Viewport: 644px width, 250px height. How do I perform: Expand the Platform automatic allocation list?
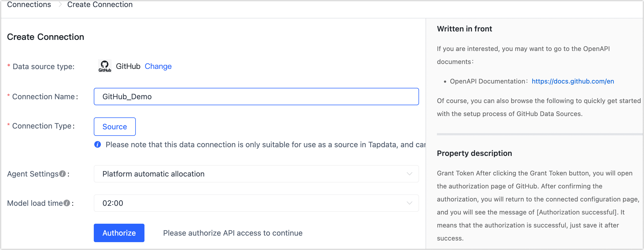(256, 174)
